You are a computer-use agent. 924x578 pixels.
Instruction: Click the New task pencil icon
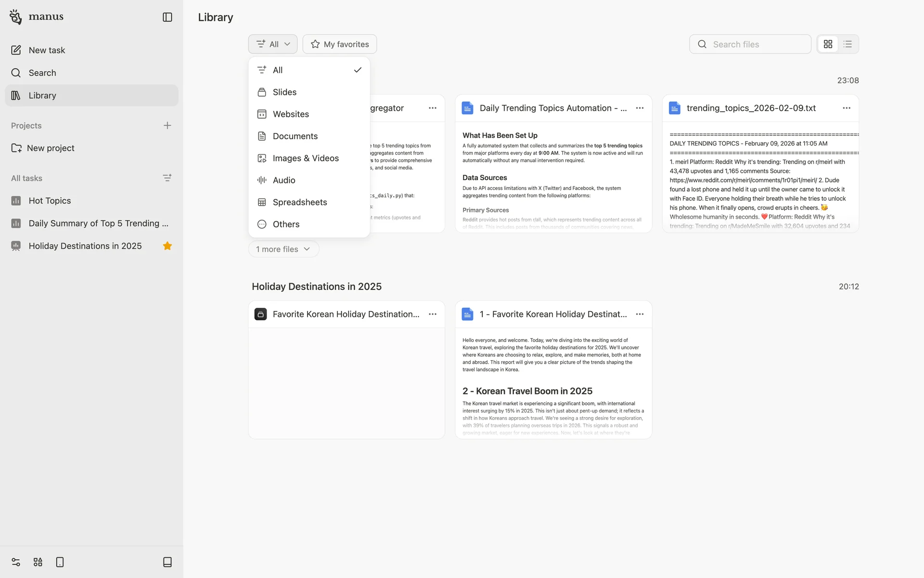16,50
